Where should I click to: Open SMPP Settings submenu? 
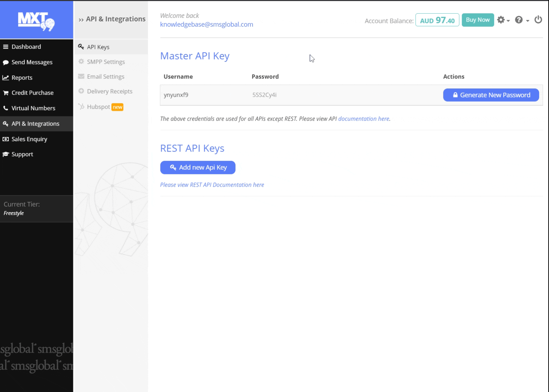pos(106,62)
